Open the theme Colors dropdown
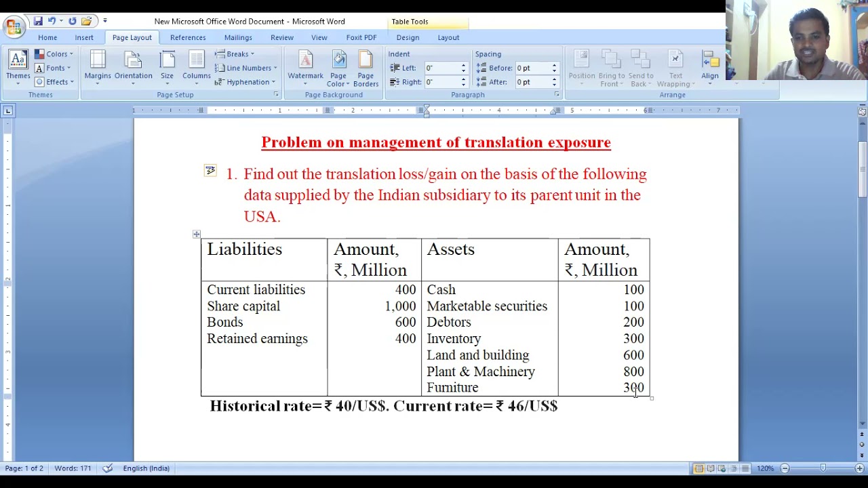Viewport: 868px width, 488px height. pos(53,54)
